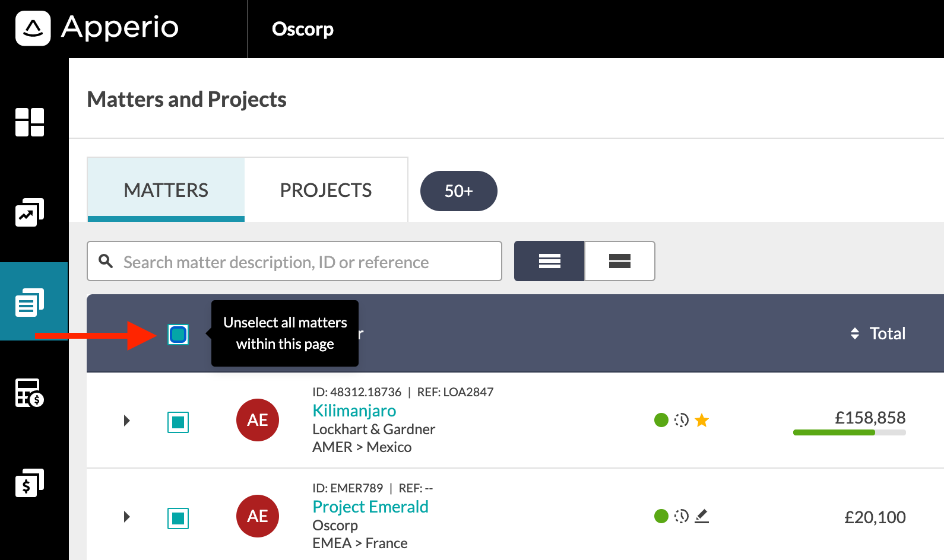Open the matters documents sidebar icon
This screenshot has width=944, height=560.
[30, 303]
